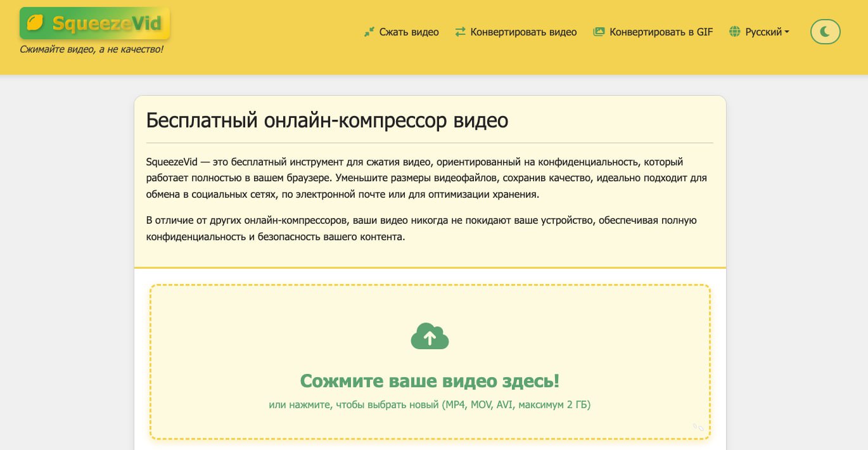Click the 'или нажмите, чтобы выбрать новый' link
The height and width of the screenshot is (450, 868).
(x=430, y=404)
